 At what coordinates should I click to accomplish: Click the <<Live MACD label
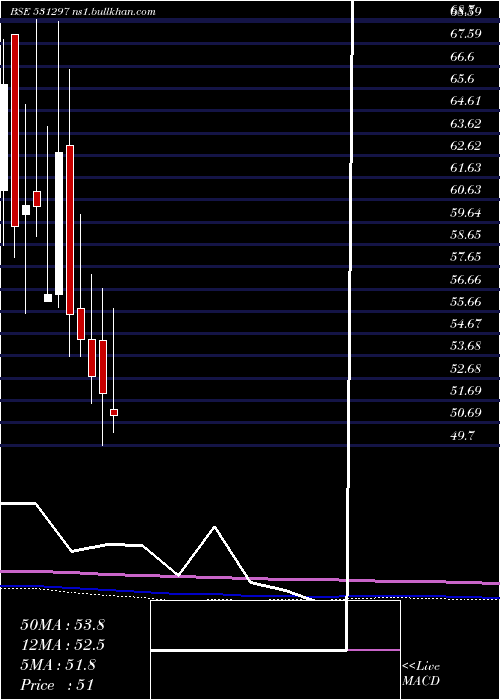point(421,674)
